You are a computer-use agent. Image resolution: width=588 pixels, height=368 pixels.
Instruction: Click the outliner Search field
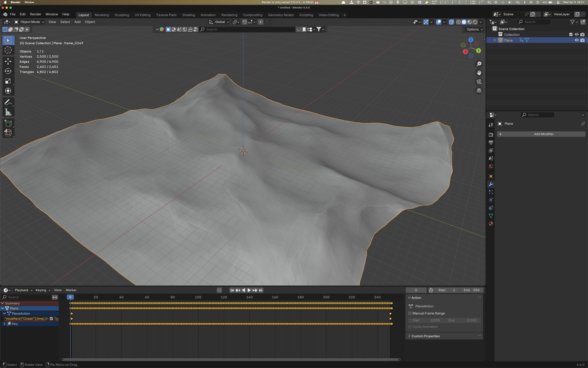pyautogui.click(x=534, y=22)
